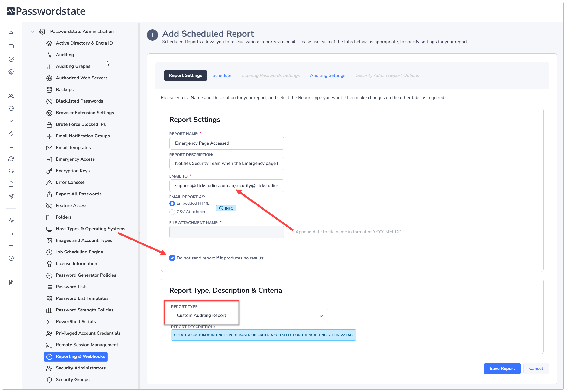The width and height of the screenshot is (566, 392).
Task: Click the Cancel button
Action: pyautogui.click(x=536, y=369)
